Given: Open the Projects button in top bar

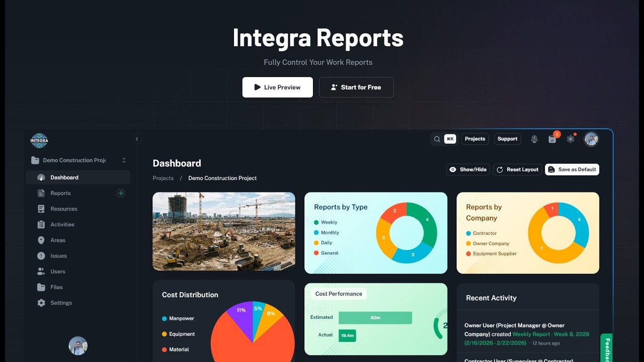Looking at the screenshot, I should pos(475,139).
